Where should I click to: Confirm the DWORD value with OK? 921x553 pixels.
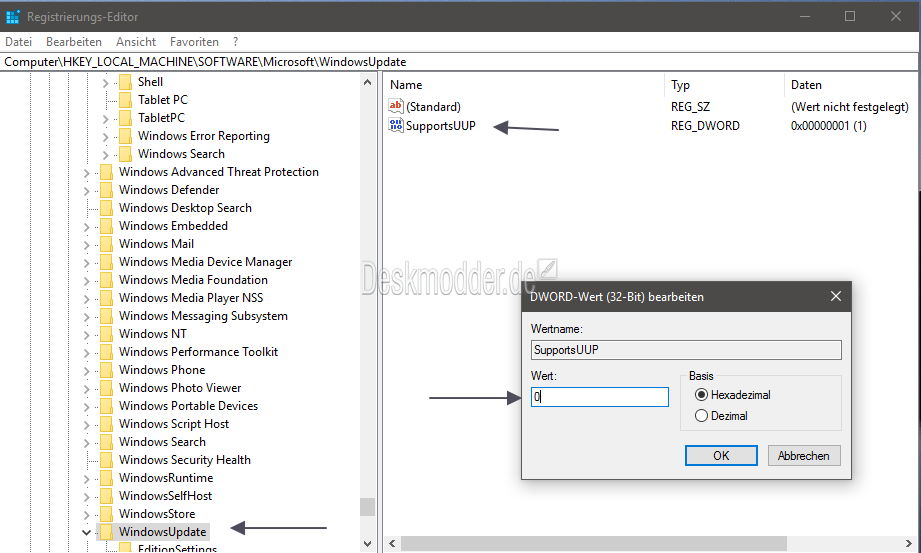(x=721, y=455)
